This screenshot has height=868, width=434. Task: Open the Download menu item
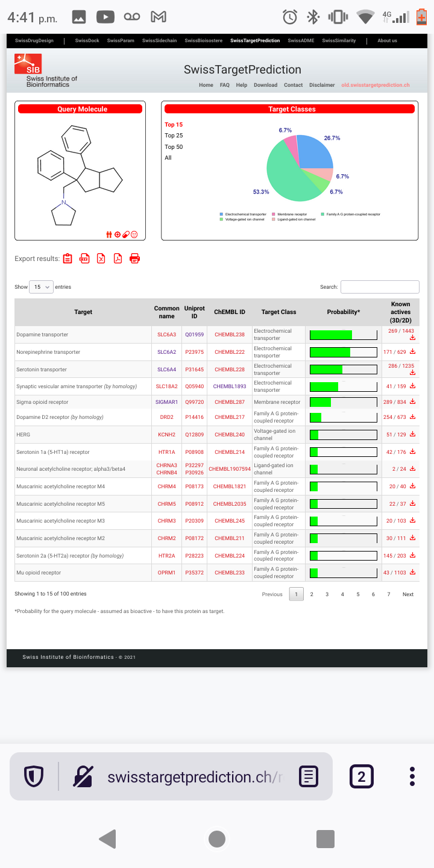click(266, 85)
